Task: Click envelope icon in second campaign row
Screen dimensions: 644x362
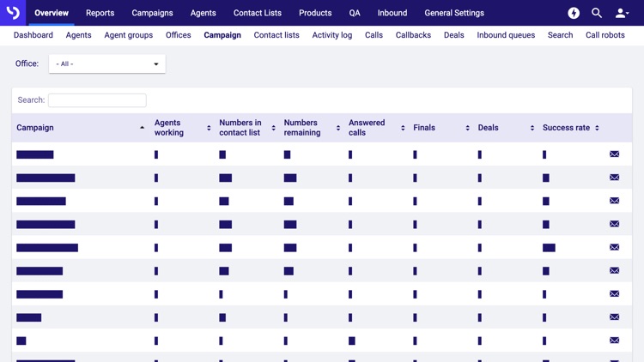Action: click(615, 178)
